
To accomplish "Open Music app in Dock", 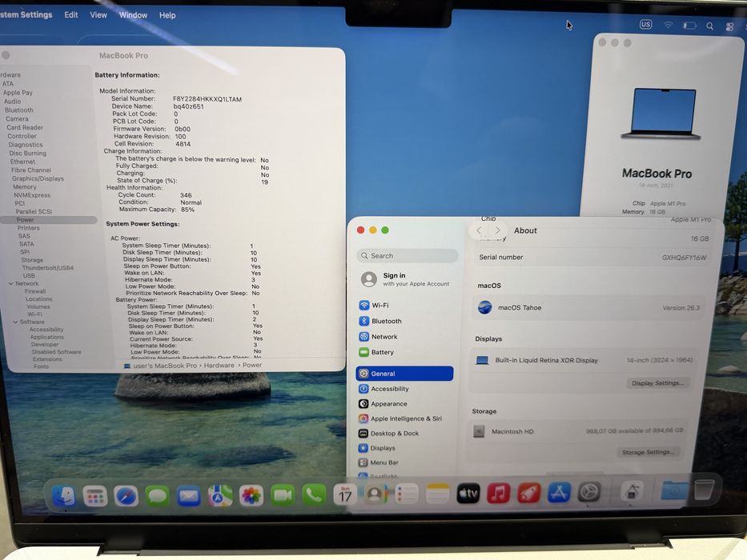I will pos(499,493).
